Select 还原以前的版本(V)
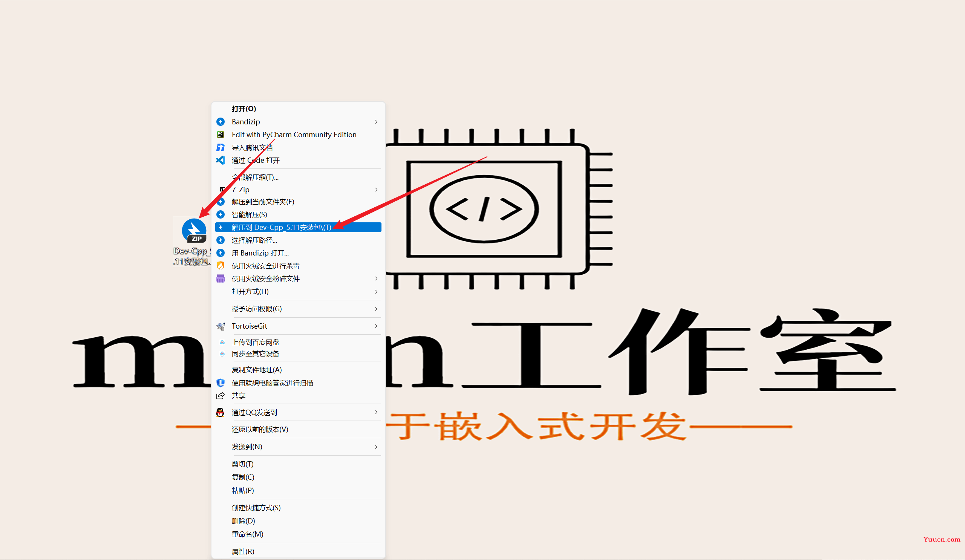The height and width of the screenshot is (560, 965). coord(298,430)
